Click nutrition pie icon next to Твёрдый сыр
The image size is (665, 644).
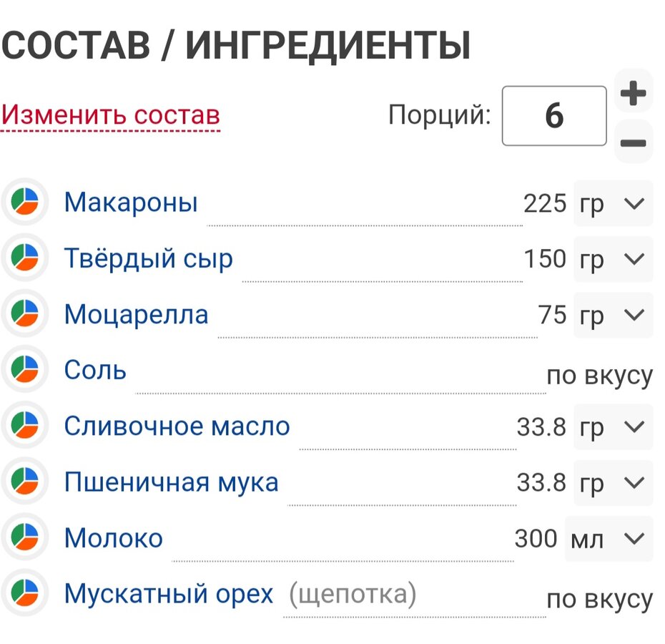(24, 258)
